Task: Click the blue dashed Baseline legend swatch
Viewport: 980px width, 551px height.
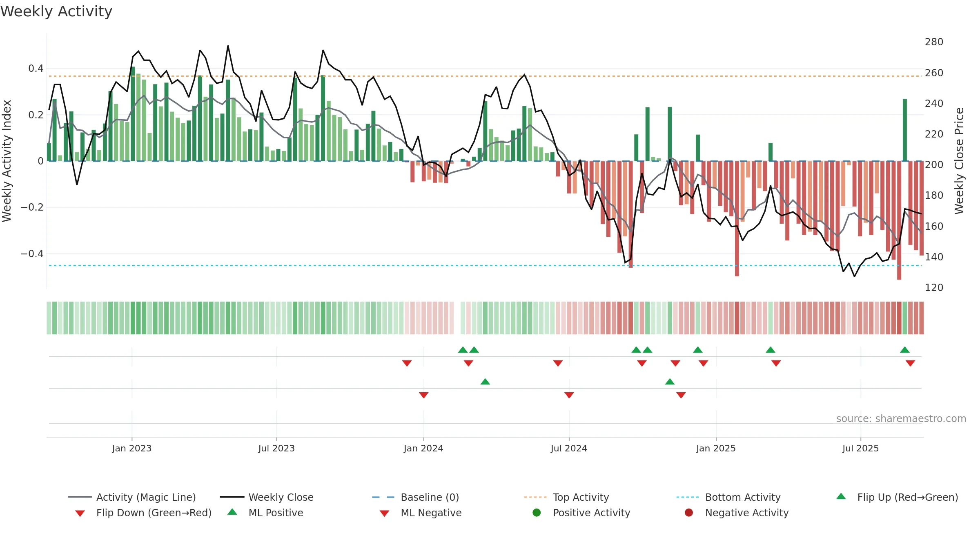Action: pyautogui.click(x=383, y=497)
